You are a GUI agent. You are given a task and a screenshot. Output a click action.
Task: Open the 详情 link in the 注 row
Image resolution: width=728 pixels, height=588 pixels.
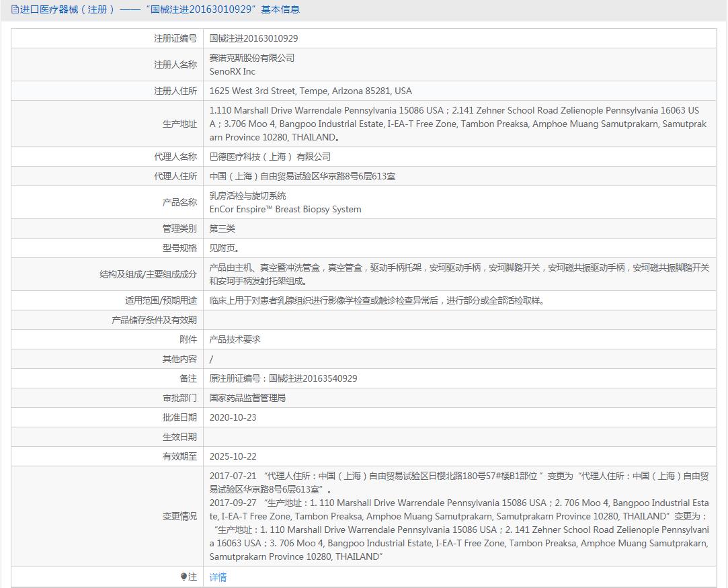218,577
